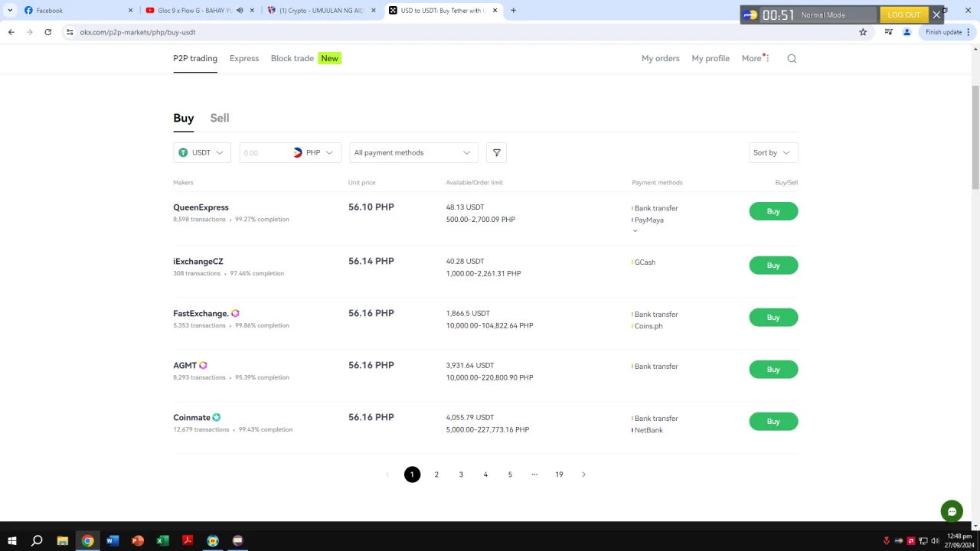Open the Block trade tab
980x551 pixels.
(292, 58)
